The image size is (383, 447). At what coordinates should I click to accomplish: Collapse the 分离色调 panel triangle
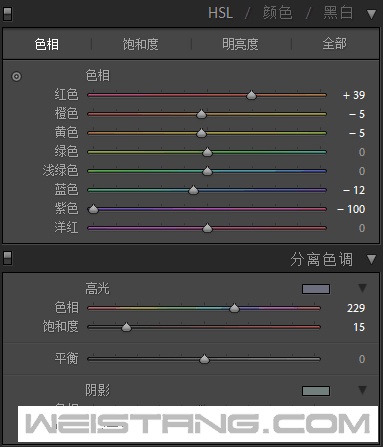pyautogui.click(x=371, y=259)
